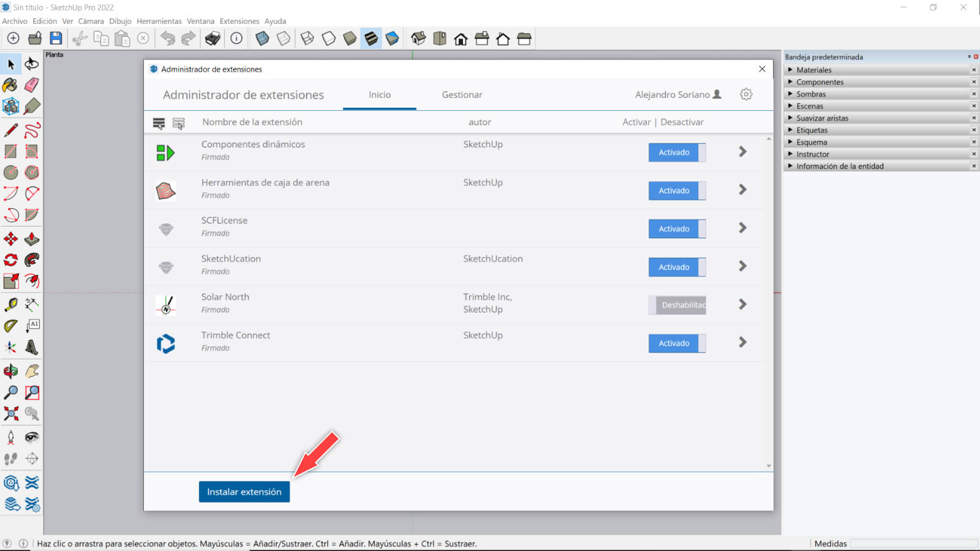Pick the Tape Measure tool

pos(10,304)
